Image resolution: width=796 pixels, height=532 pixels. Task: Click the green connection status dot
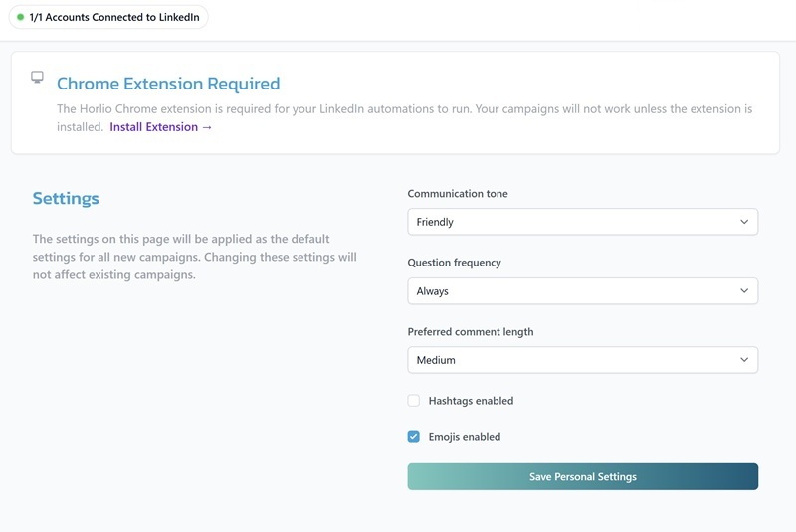click(20, 17)
